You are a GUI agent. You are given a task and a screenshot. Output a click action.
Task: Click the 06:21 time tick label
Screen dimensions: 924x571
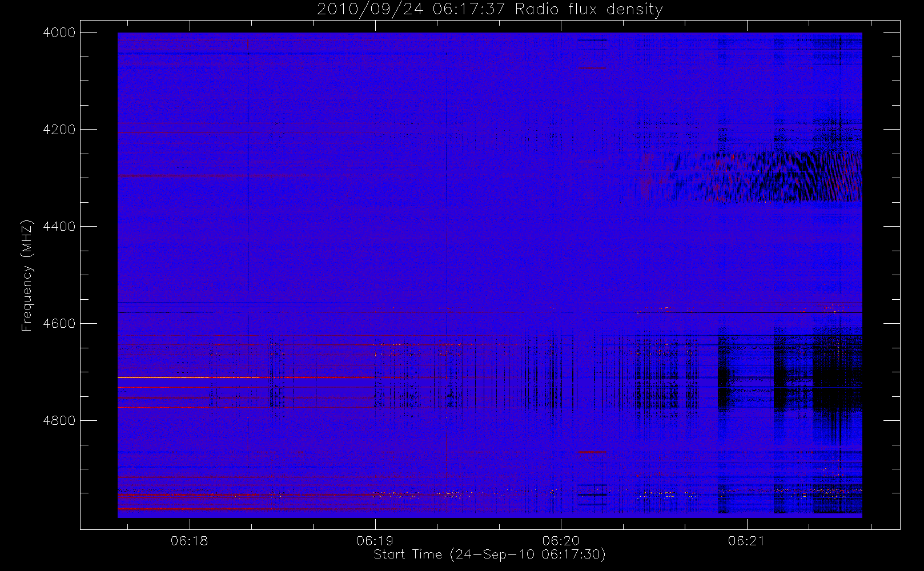coord(746,541)
